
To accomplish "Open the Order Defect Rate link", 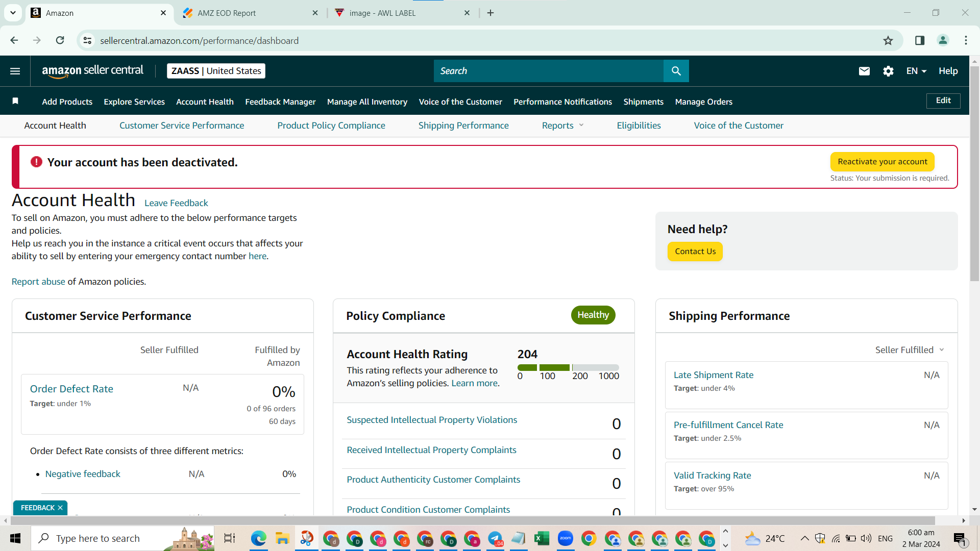I will tap(71, 389).
